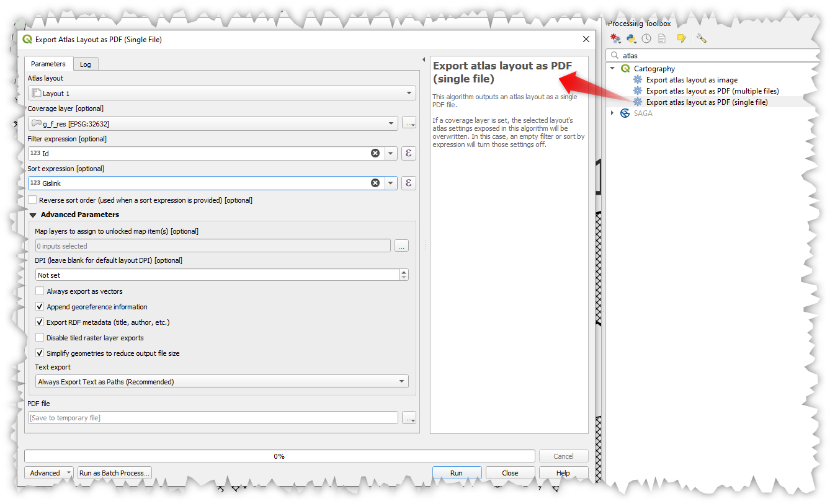This screenshot has height=504, width=830.
Task: Switch to the Log tab
Action: (85, 64)
